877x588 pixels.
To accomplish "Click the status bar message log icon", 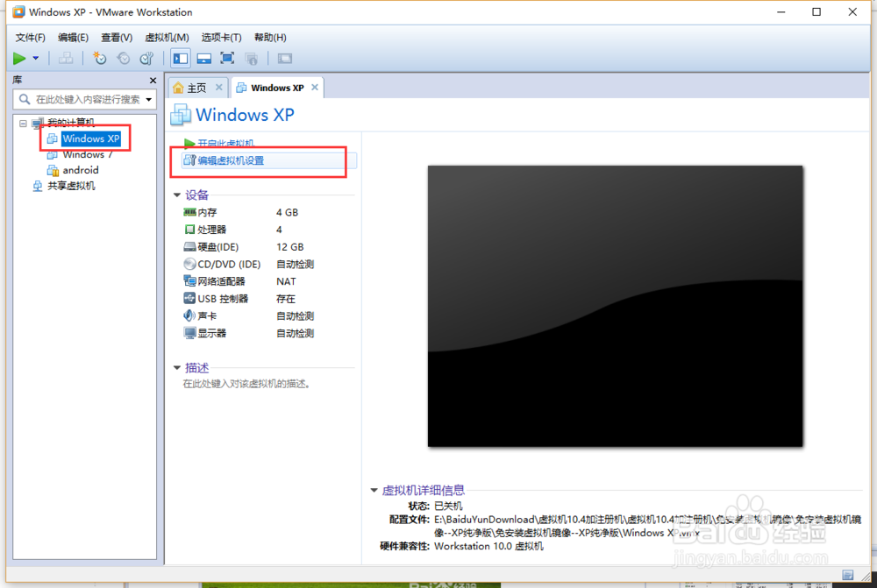I will (848, 575).
